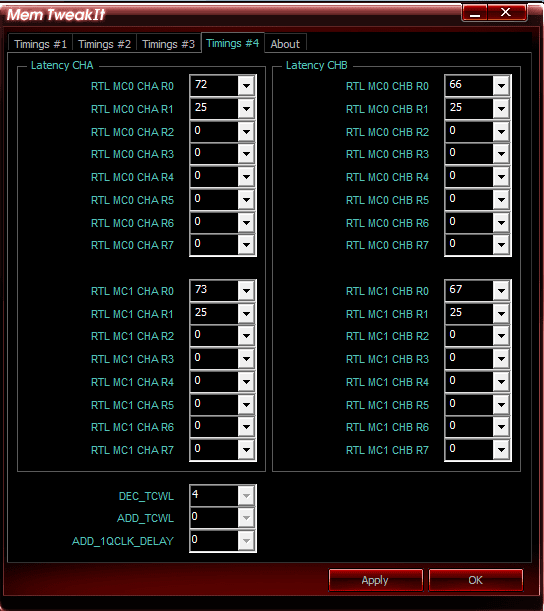Expand RTL MC0 CHA R7 dropdown arrow
This screenshot has width=544, height=611.
coord(246,245)
